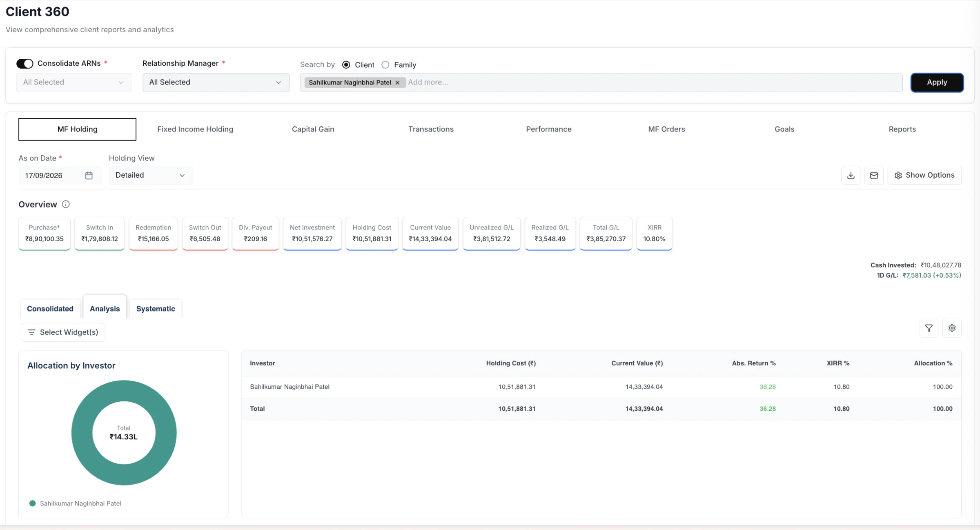Open the As on Date calendar icon

pyautogui.click(x=89, y=175)
